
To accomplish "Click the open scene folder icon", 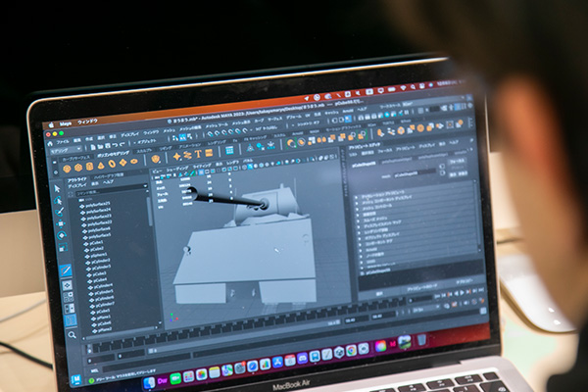I will point(100,146).
